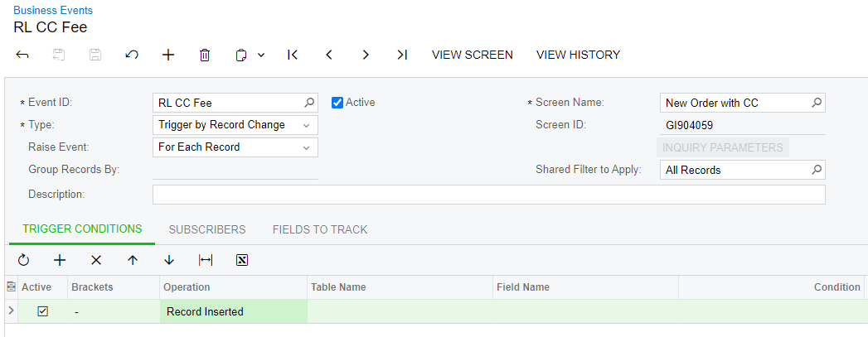Navigate to the next record
Screen dimensions: 868x337
coord(366,55)
